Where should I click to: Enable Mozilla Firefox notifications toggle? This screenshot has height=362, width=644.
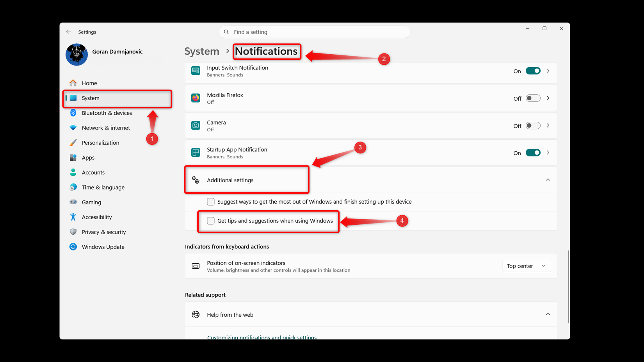pos(533,98)
